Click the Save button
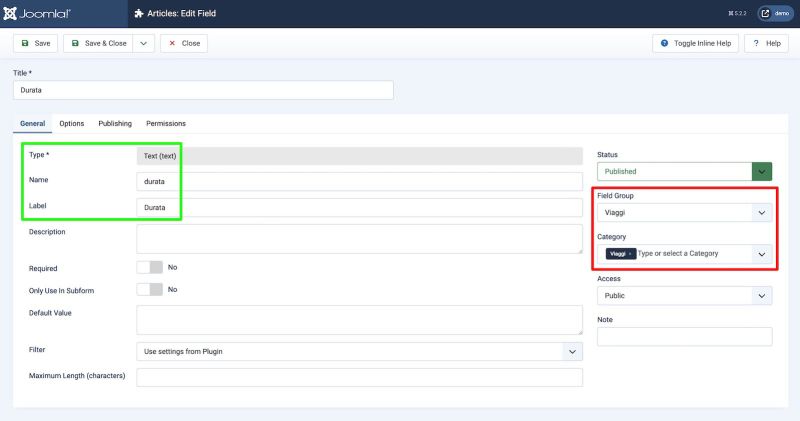This screenshot has width=800, height=421. coord(35,44)
